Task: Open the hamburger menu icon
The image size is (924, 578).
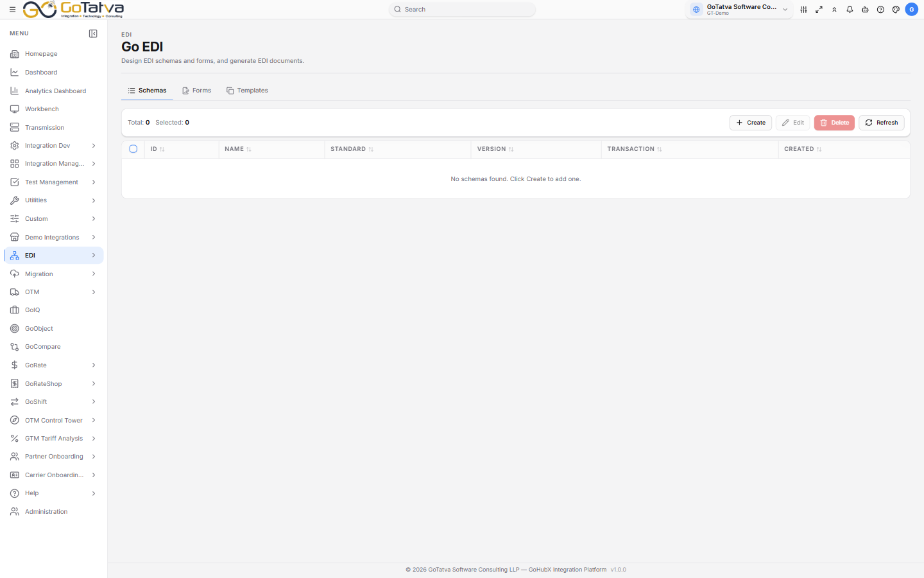Action: [x=12, y=10]
